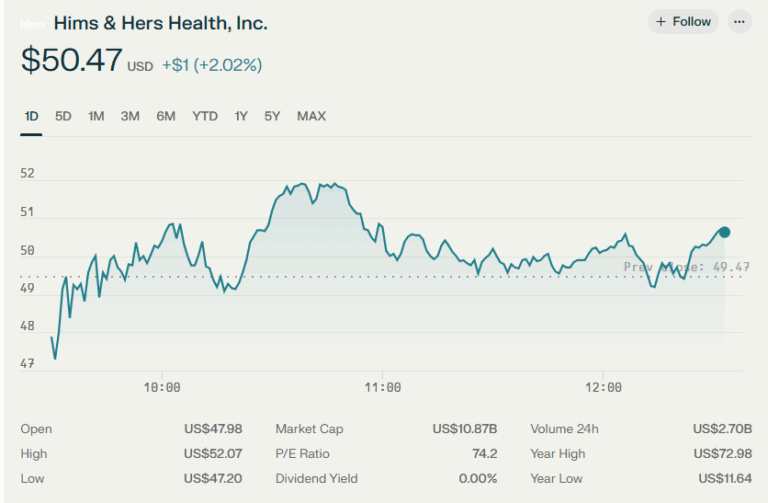Click the Open value US$47.98
Screen dimensions: 768x503
click(x=213, y=429)
